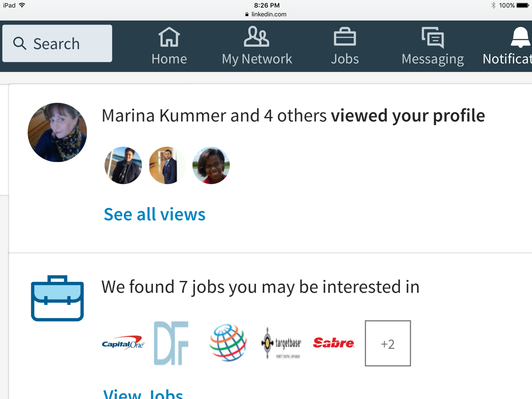This screenshot has width=532, height=399.
Task: Click the DF company logo
Action: 171,343
